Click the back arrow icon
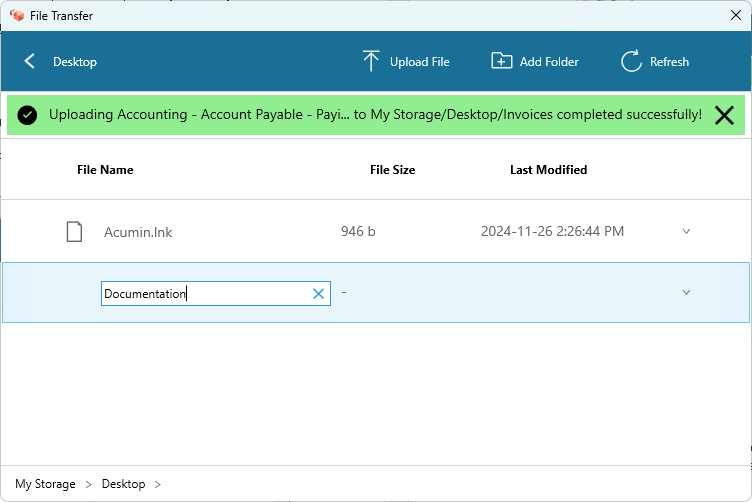Screen dimensions: 752x502 point(29,61)
